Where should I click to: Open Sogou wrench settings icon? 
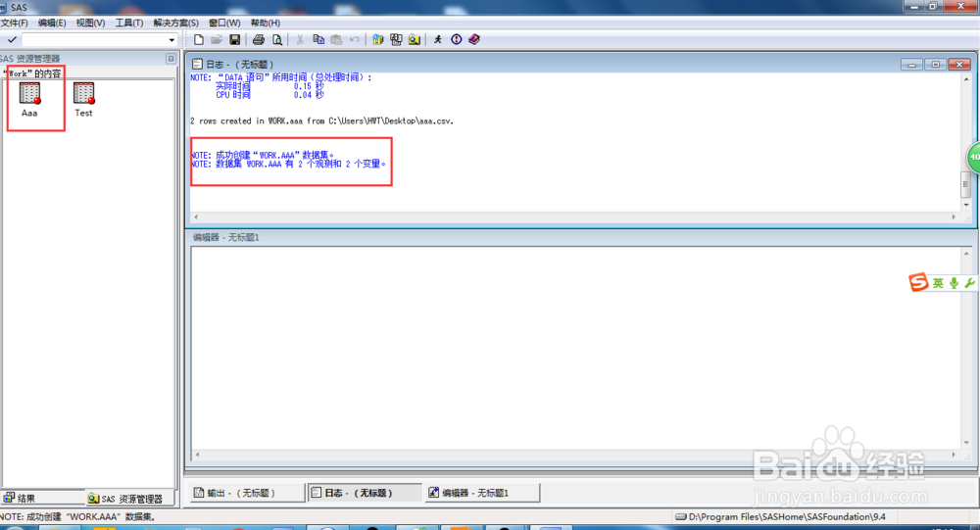[969, 283]
